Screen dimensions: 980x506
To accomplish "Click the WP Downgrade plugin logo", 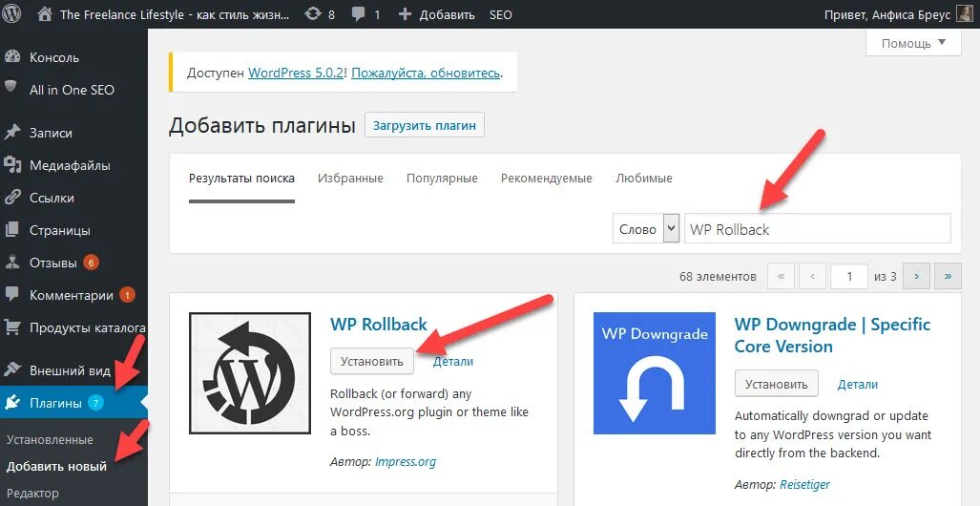I will click(x=655, y=373).
